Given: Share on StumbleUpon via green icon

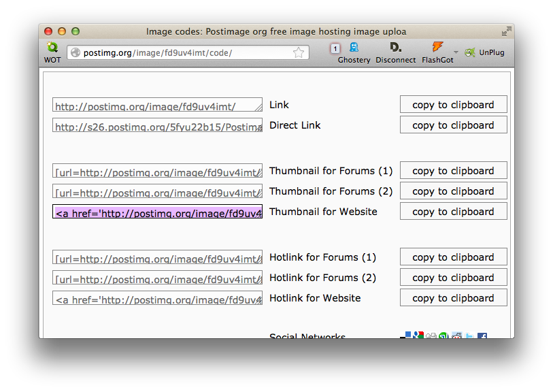Looking at the screenshot, I should point(443,336).
